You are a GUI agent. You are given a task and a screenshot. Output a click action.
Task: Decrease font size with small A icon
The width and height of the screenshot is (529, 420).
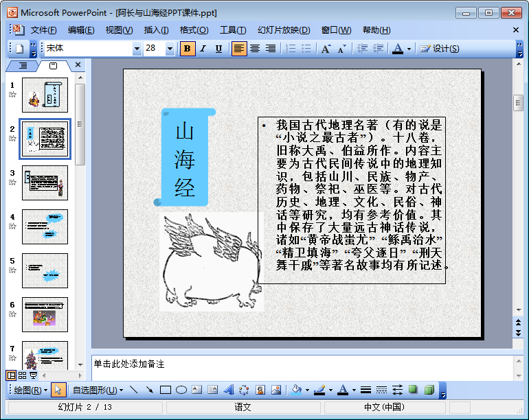click(x=341, y=49)
